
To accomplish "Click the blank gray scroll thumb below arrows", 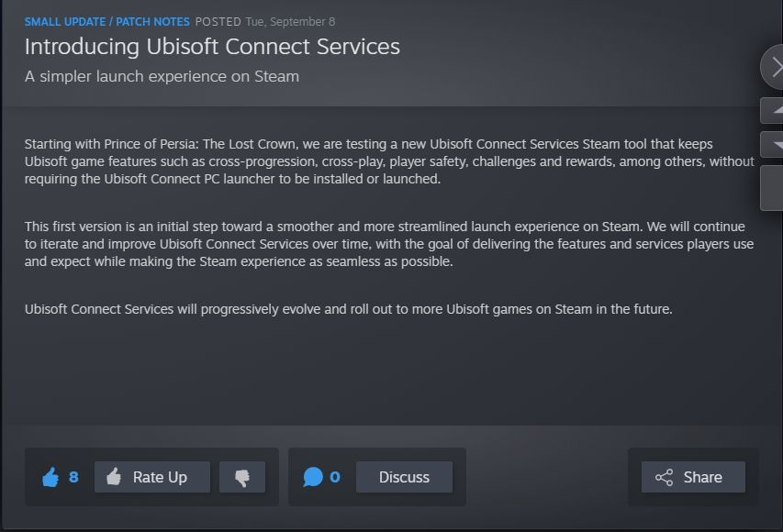I will (x=772, y=188).
